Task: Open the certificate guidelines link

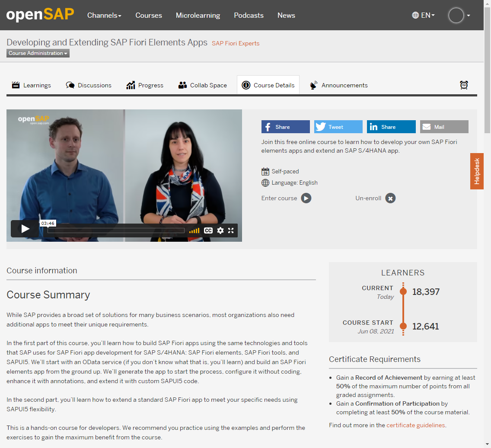Action: point(415,425)
